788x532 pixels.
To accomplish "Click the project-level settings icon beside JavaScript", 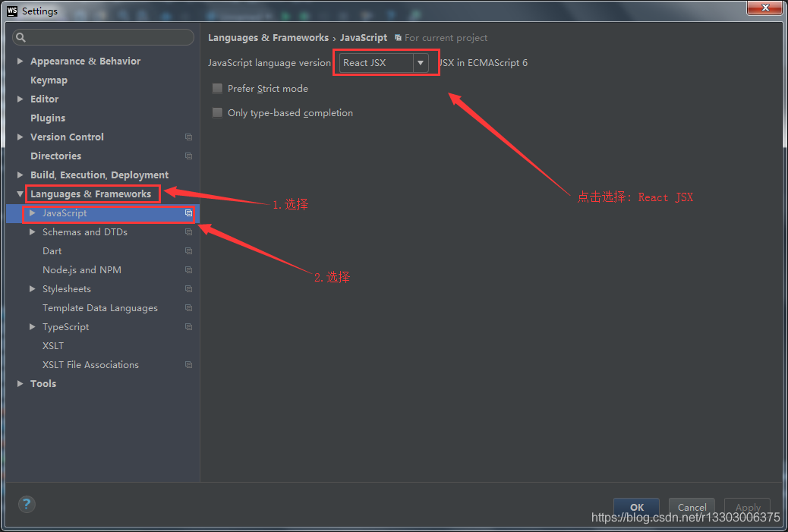I will click(188, 213).
